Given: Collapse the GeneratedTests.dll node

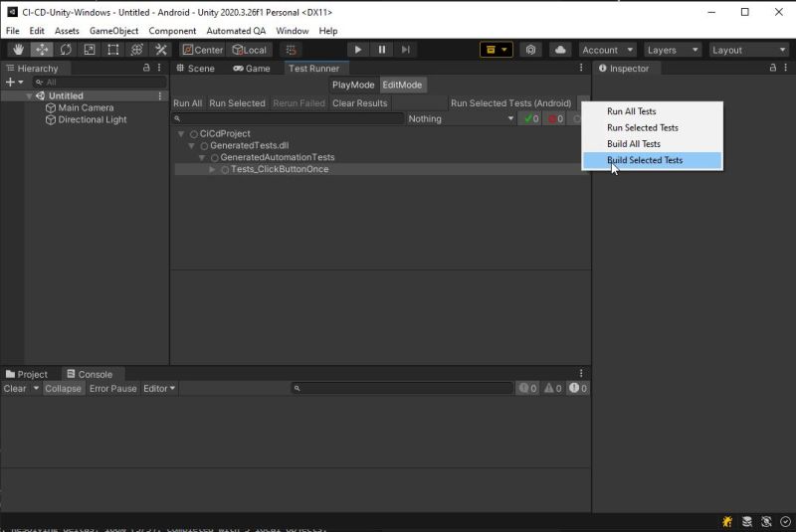Looking at the screenshot, I should point(191,145).
